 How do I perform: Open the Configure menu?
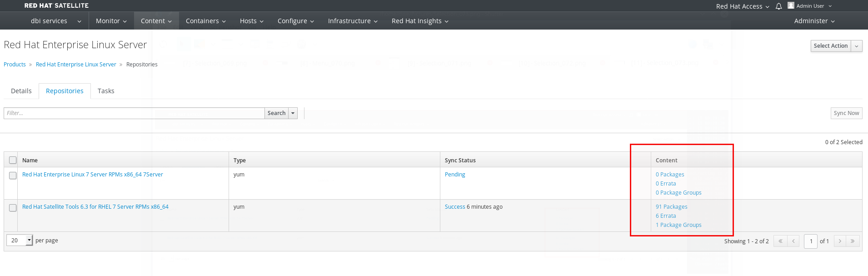tap(296, 21)
